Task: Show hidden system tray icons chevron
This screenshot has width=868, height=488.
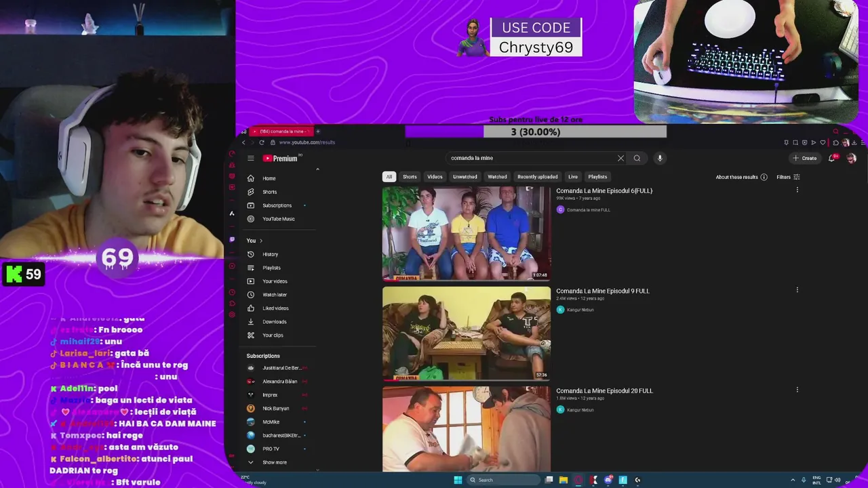Action: 792,480
